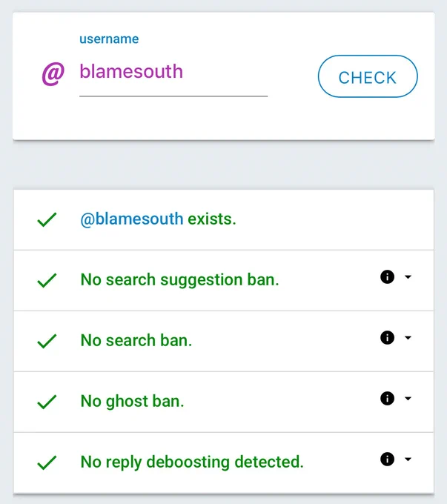Viewport: 447px width, 504px height.
Task: Expand the reply deboosting dropdown arrow
Action: point(408,459)
